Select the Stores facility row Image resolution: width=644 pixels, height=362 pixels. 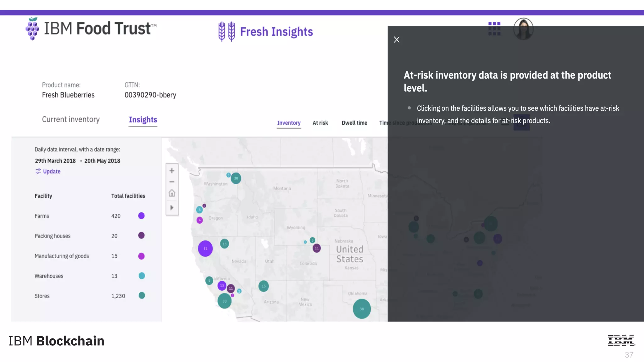point(42,296)
